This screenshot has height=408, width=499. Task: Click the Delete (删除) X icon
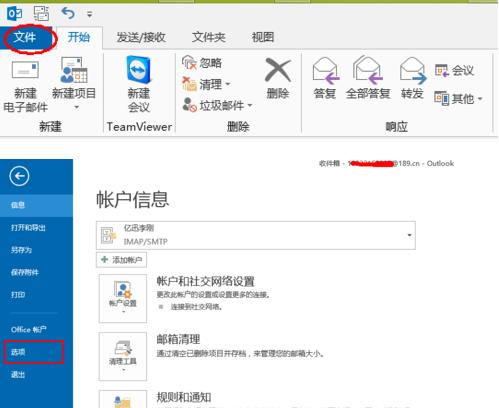(x=278, y=70)
